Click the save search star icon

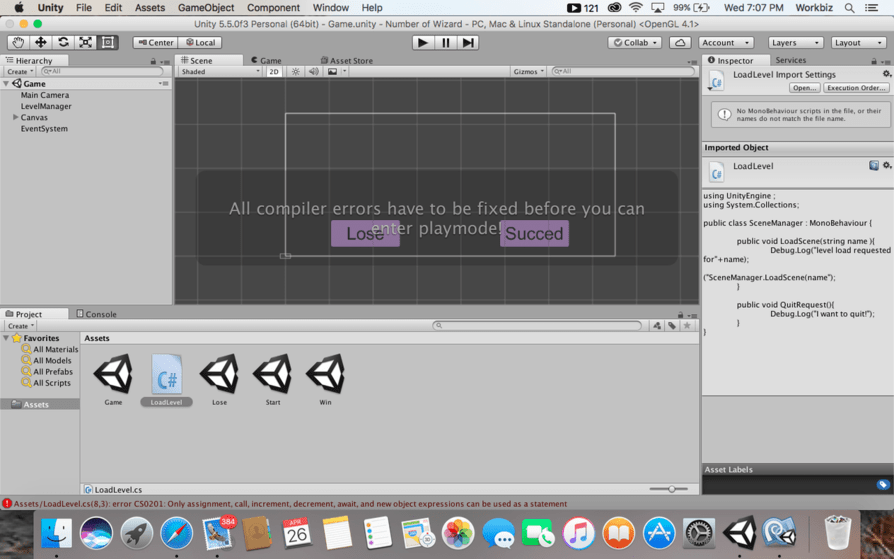pyautogui.click(x=687, y=326)
